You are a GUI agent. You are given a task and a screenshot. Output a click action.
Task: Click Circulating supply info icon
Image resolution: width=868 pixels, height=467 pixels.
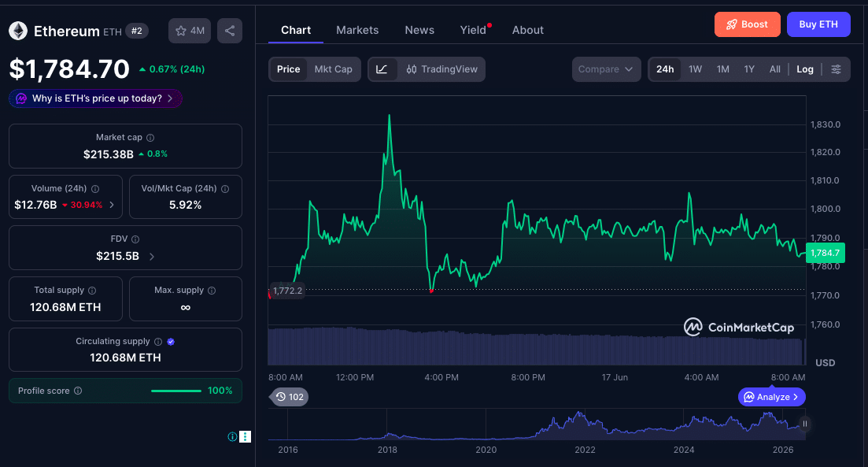coord(158,342)
